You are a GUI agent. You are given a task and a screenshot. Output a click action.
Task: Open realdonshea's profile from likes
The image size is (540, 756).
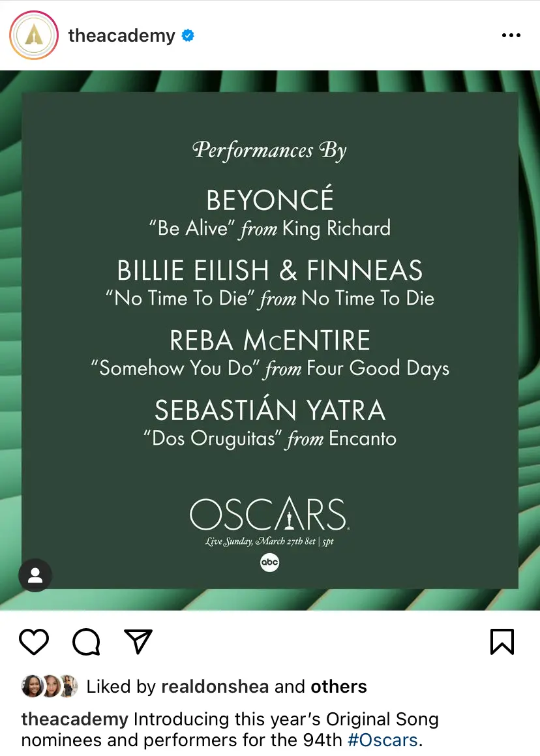(216, 686)
